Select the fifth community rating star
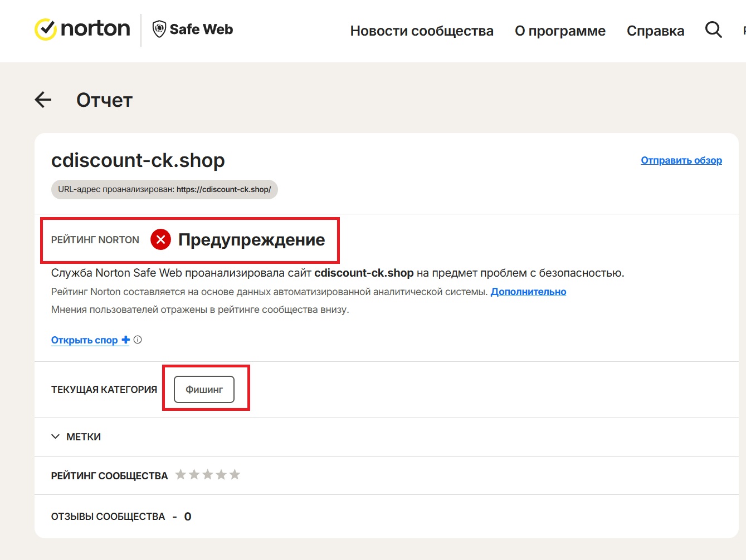 pos(235,475)
